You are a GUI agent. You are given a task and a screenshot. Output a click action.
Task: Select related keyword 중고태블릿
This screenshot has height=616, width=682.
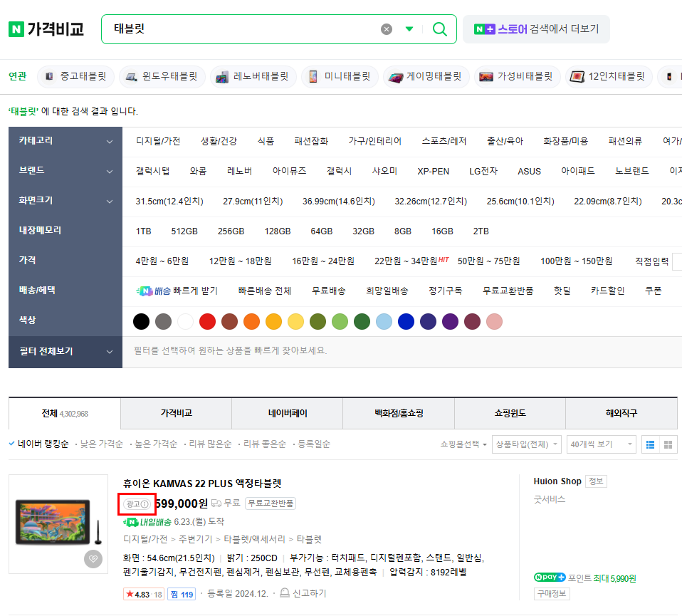click(x=75, y=77)
